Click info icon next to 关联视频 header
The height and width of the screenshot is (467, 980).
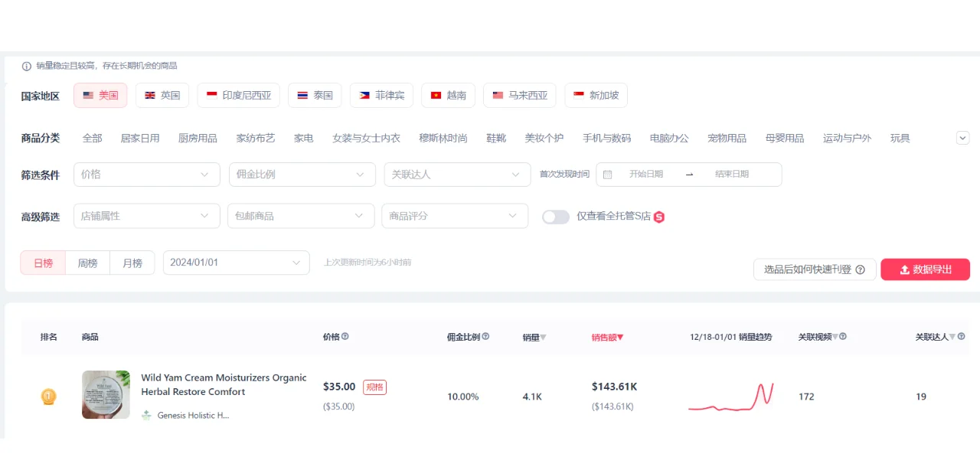[x=843, y=336]
